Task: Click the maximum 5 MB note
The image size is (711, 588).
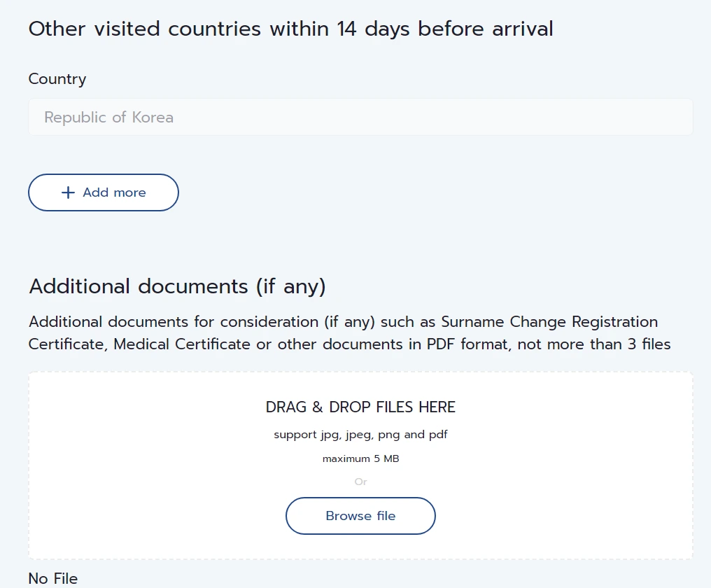Action: point(360,459)
